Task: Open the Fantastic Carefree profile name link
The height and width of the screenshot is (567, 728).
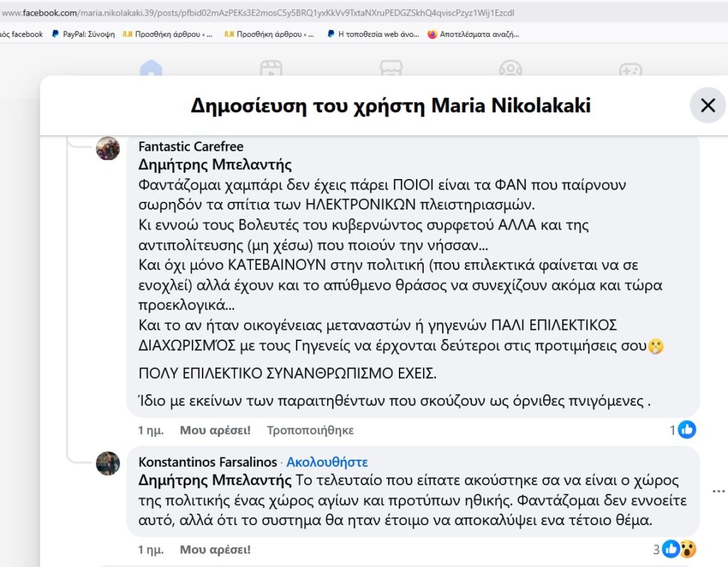Action: pyautogui.click(x=191, y=146)
